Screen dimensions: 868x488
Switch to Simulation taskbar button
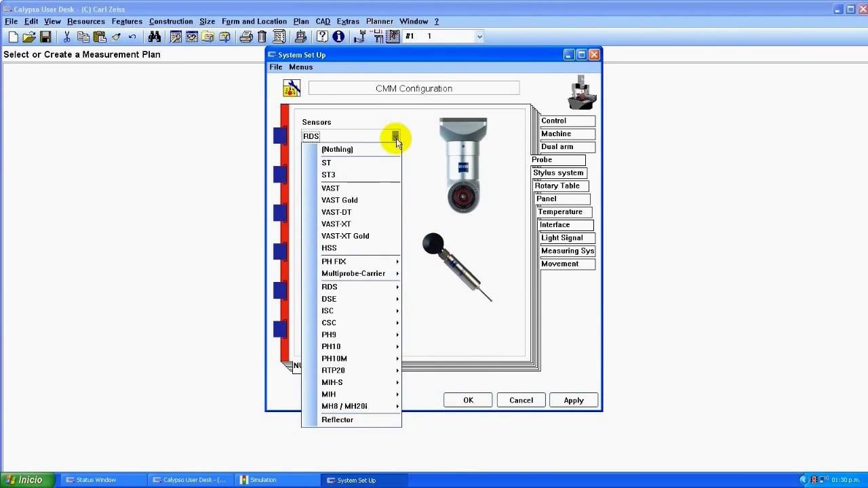coord(278,480)
